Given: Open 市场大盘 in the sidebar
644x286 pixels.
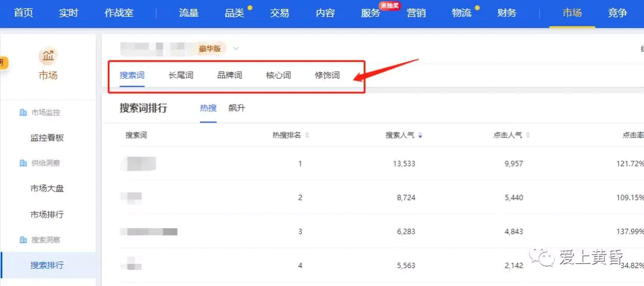Looking at the screenshot, I should coord(47,189).
